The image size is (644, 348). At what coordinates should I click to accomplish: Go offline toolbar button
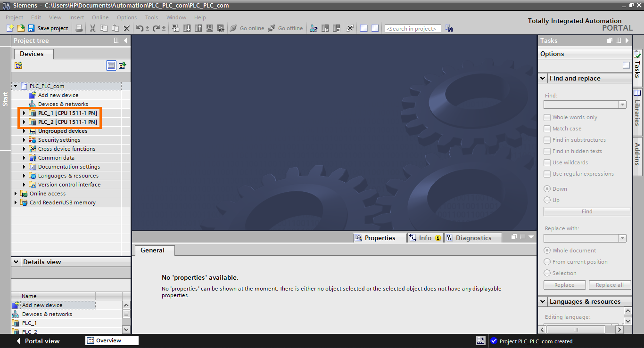point(285,28)
